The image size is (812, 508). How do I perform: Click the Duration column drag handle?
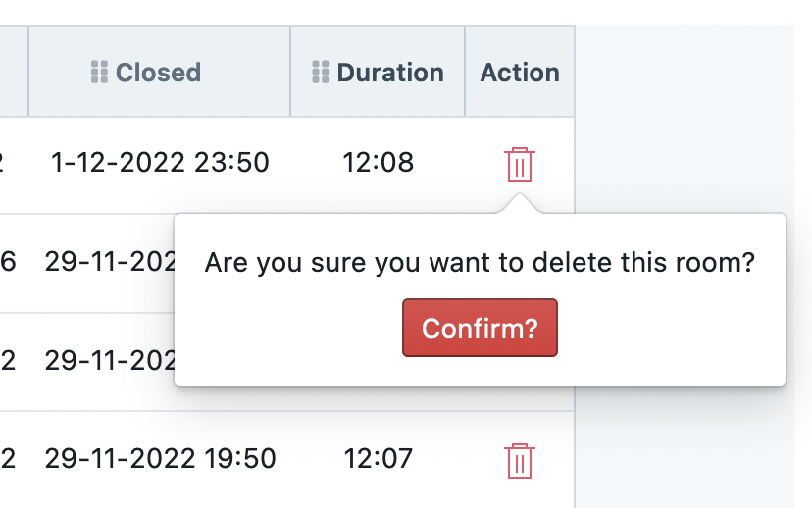click(321, 72)
